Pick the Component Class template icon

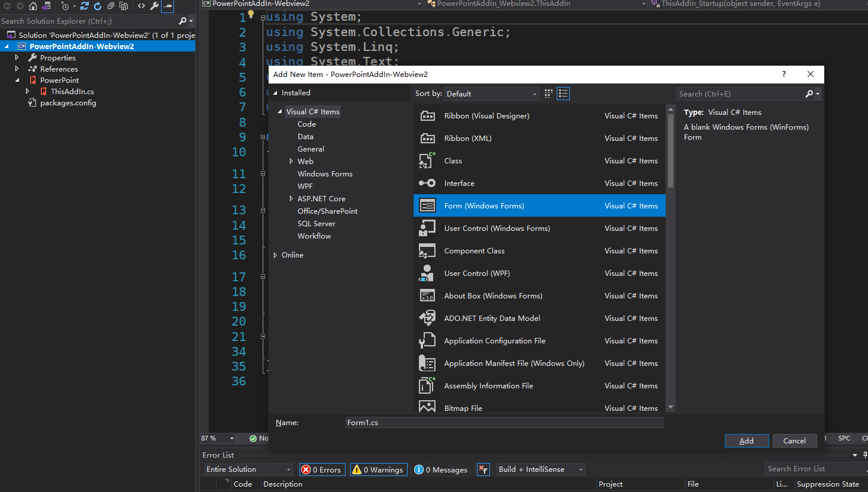(427, 251)
